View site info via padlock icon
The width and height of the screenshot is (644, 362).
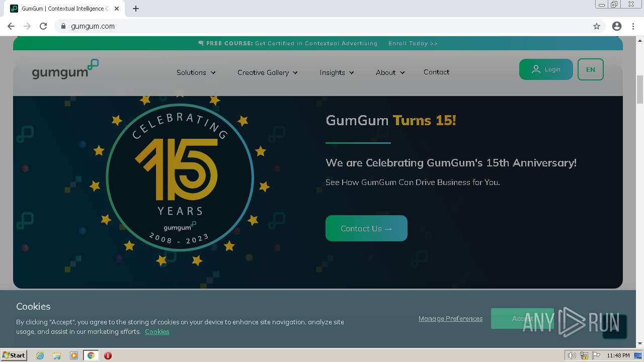pyautogui.click(x=63, y=26)
